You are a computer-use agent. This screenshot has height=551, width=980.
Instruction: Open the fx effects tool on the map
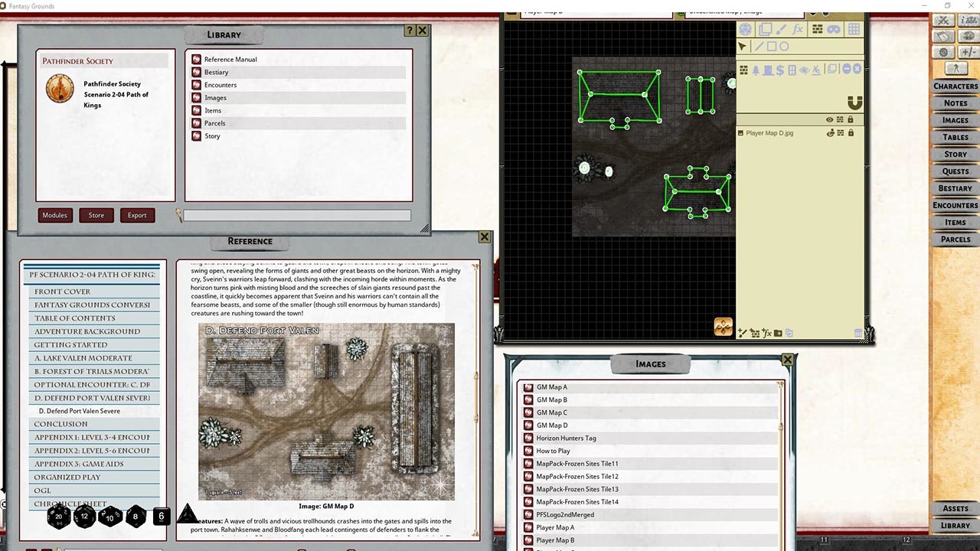(x=798, y=29)
